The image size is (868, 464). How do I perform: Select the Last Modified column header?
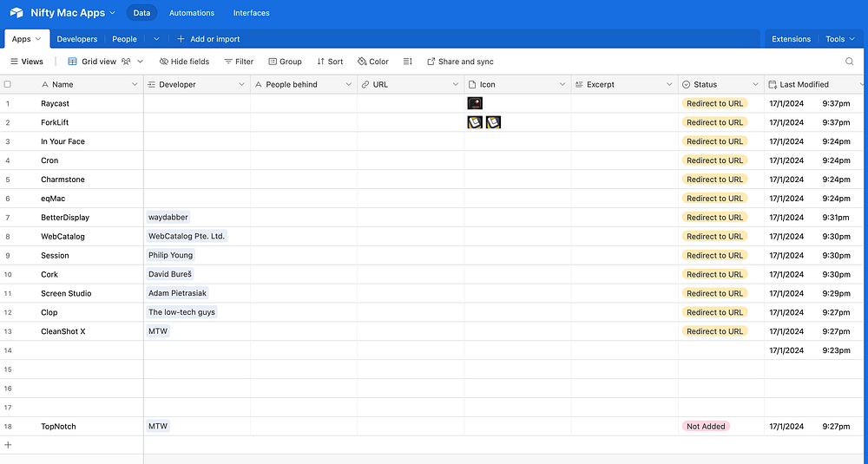coord(814,85)
